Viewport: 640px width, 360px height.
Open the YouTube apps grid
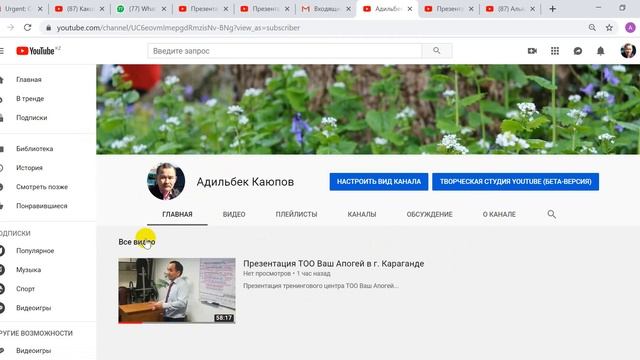pos(555,51)
